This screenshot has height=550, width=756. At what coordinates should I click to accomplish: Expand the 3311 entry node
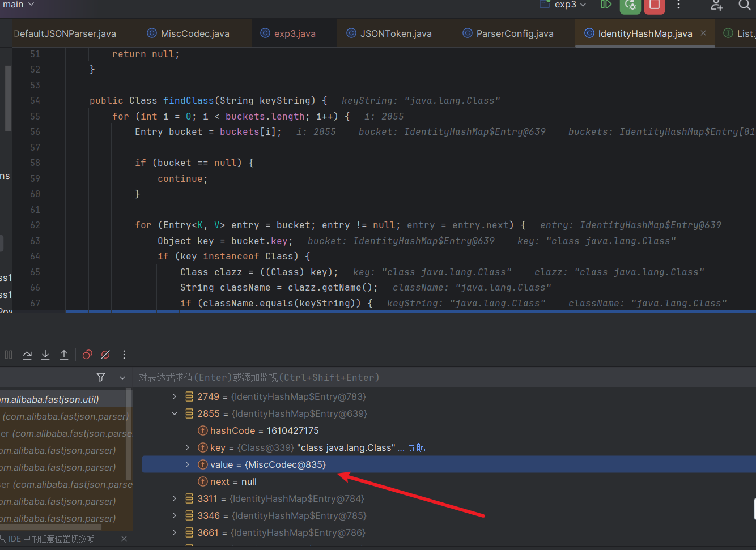pos(175,498)
